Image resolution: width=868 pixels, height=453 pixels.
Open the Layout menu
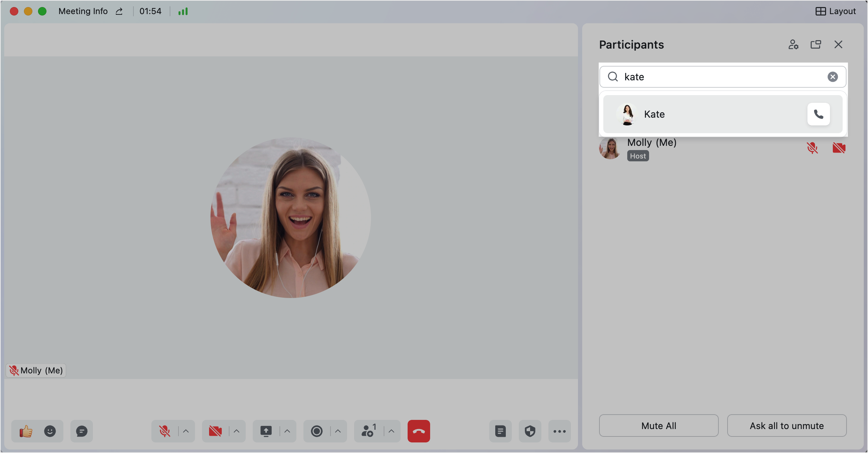[836, 11]
